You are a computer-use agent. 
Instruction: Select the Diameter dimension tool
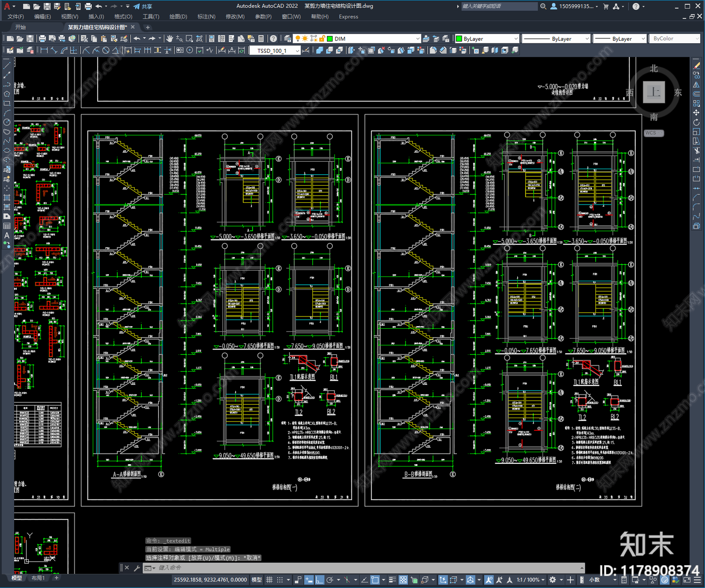point(106,50)
